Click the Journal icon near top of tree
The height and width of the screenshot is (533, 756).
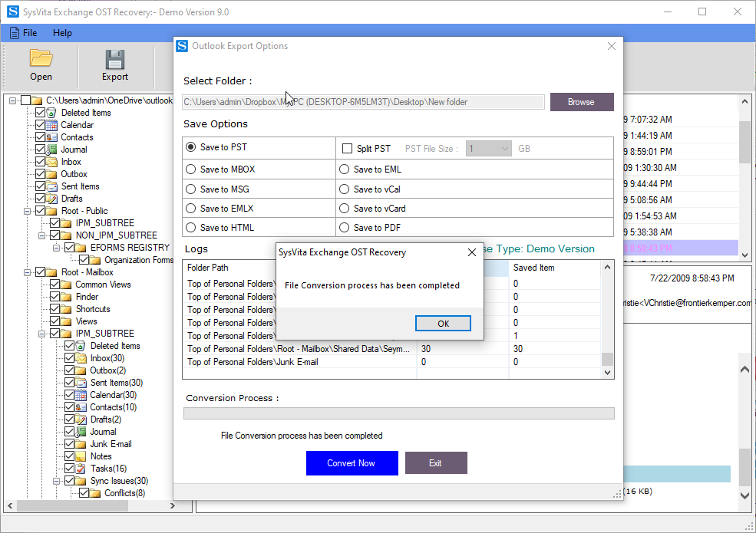point(51,150)
